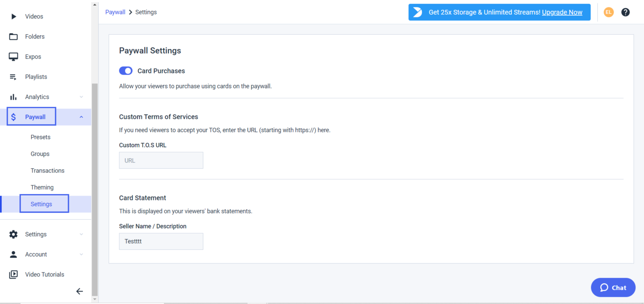Select the Videos icon in sidebar
644x304 pixels.
coord(14,16)
